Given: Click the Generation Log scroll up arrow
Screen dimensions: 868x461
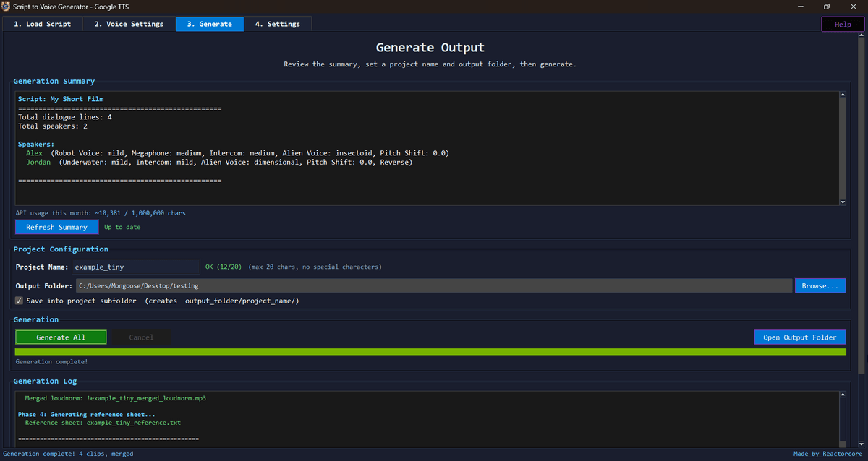Looking at the screenshot, I should 842,395.
